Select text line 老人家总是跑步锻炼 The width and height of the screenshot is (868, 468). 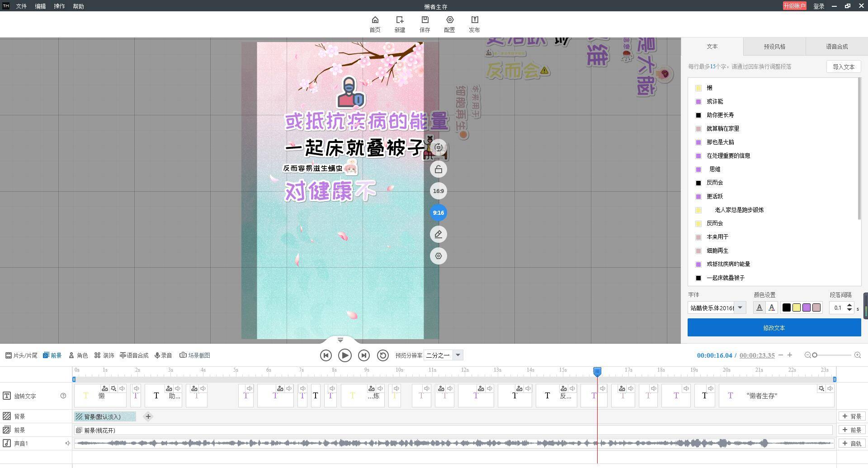coord(739,210)
